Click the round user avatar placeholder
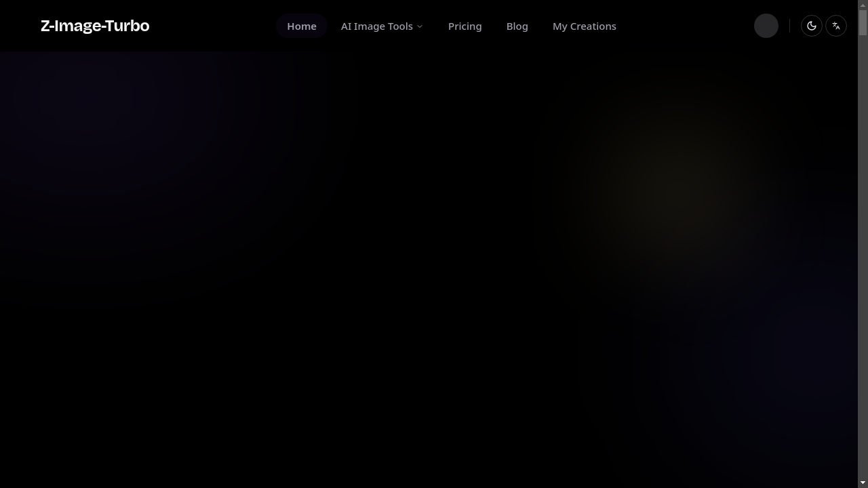This screenshot has width=868, height=488. [766, 26]
